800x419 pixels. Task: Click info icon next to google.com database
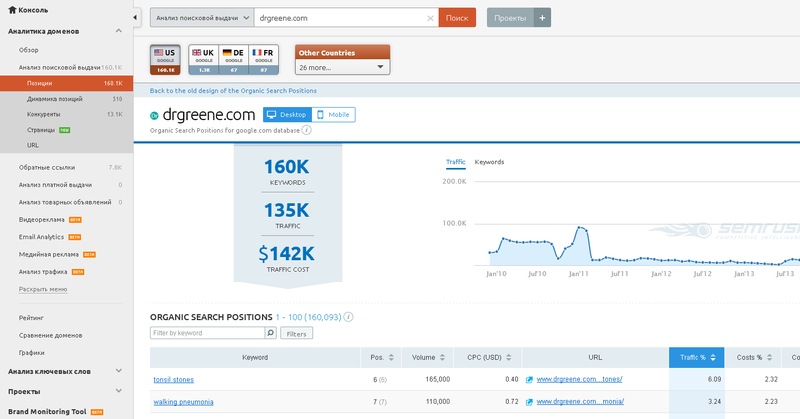307,130
